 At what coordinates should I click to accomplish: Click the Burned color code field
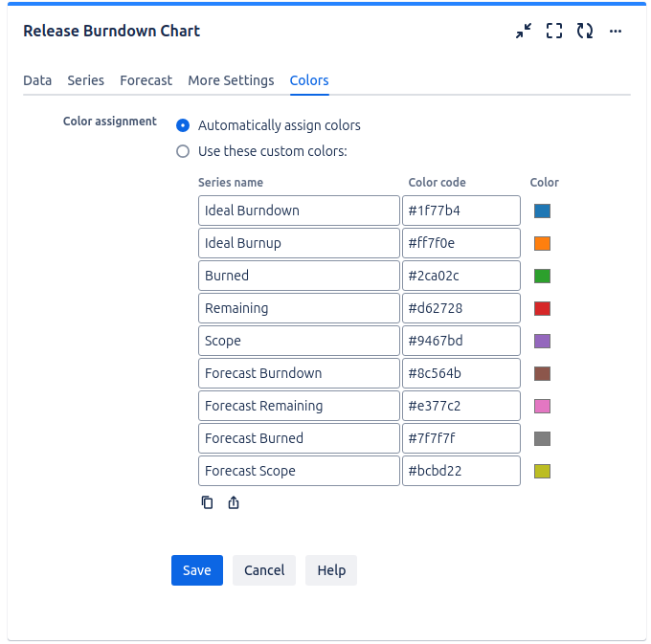pos(460,276)
